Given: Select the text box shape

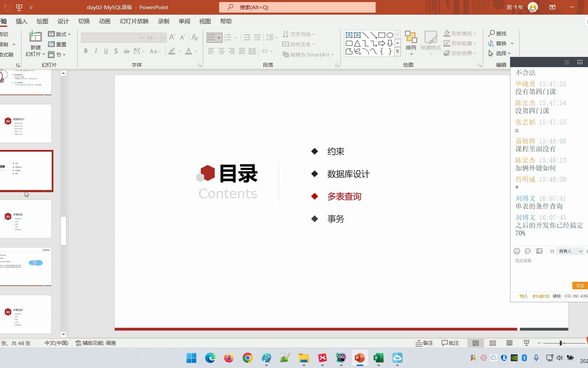Looking at the screenshot, I should click(349, 35).
